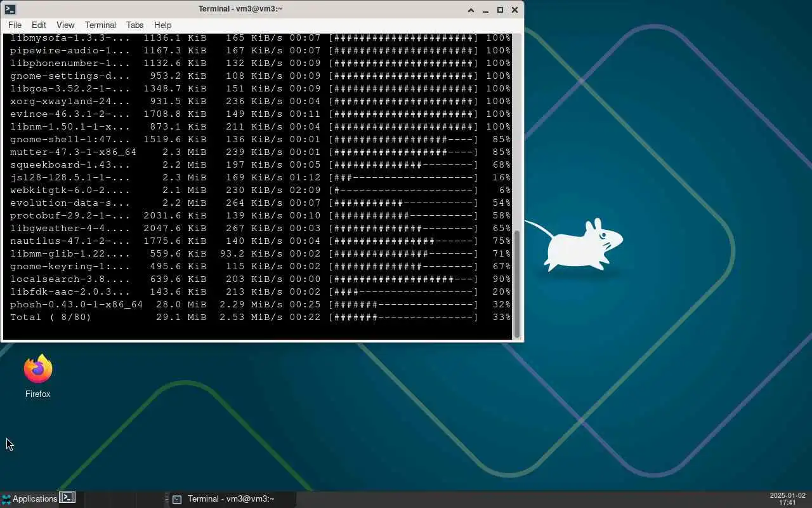Open the Edit menu
Viewport: 812px width, 508px height.
[x=39, y=25]
